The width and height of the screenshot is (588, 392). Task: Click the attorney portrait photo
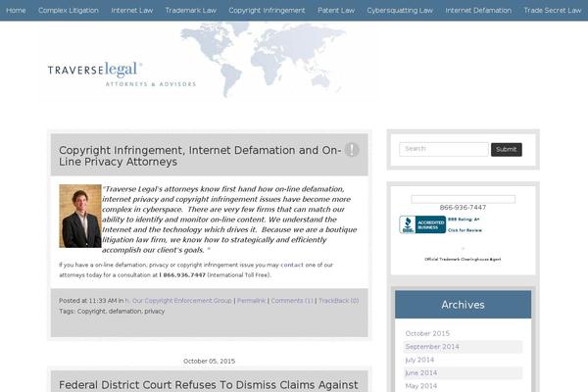pos(80,216)
